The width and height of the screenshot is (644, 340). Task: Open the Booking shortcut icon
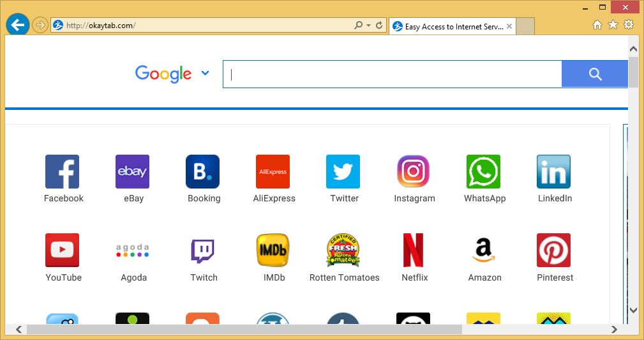pos(202,171)
